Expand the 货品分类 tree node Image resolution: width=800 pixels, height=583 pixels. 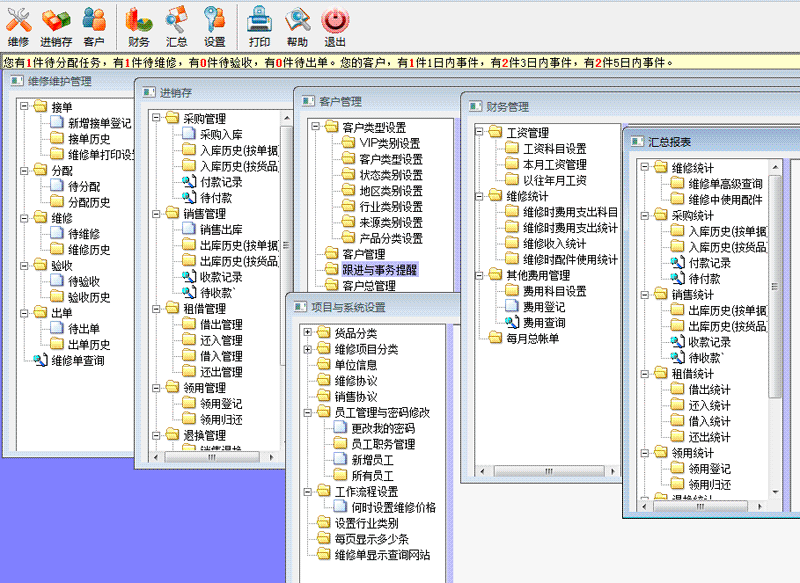tap(308, 333)
